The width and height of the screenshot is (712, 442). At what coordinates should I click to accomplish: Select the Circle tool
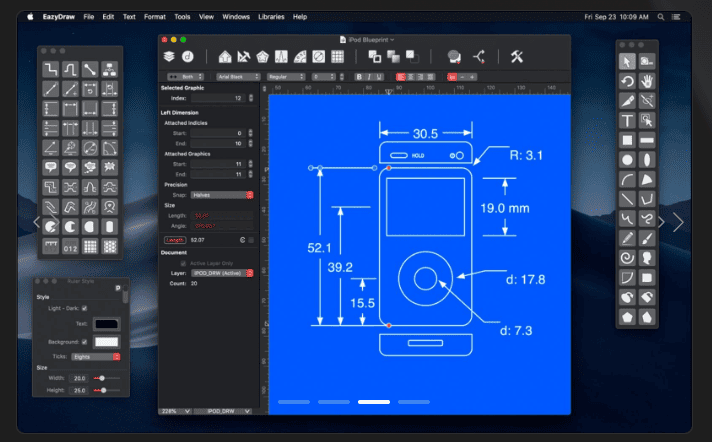(x=627, y=160)
